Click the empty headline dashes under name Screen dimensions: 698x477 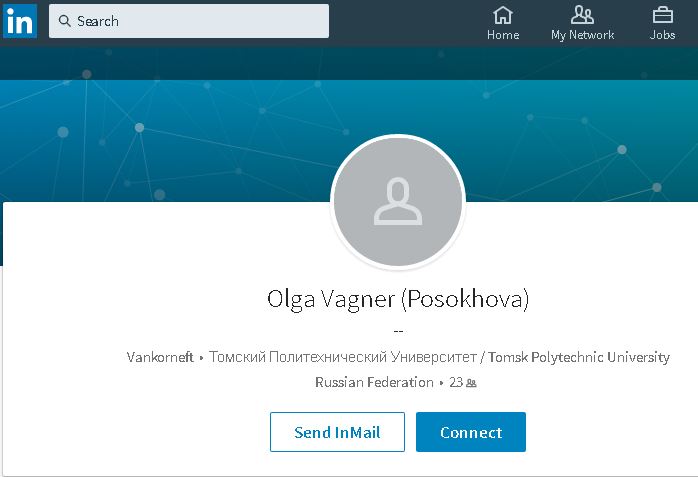[398, 331]
